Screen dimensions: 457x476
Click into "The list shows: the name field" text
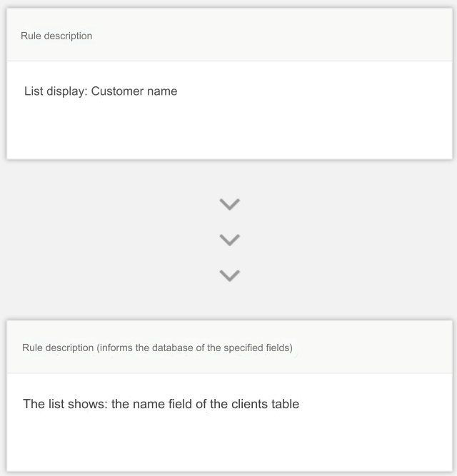161,404
